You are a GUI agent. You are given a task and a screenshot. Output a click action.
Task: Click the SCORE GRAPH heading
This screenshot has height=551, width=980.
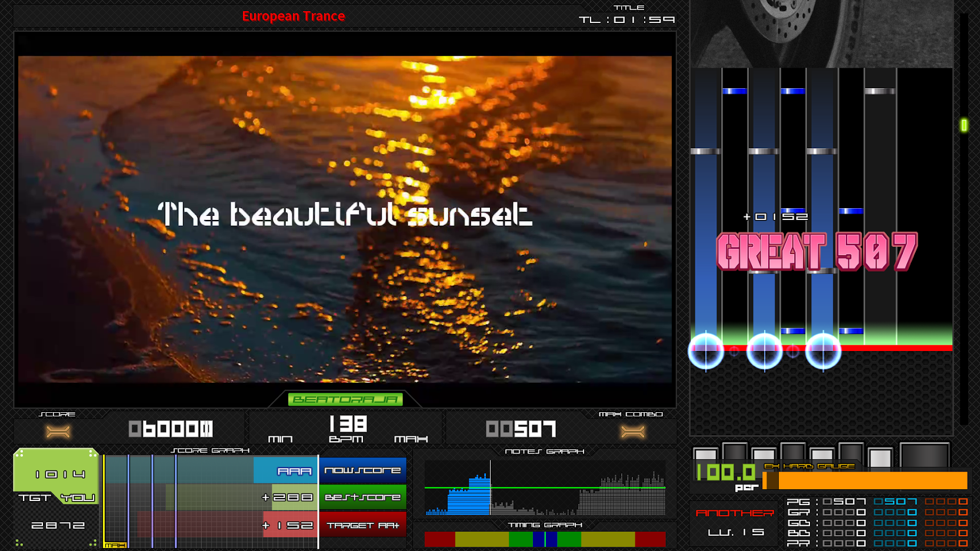210,450
